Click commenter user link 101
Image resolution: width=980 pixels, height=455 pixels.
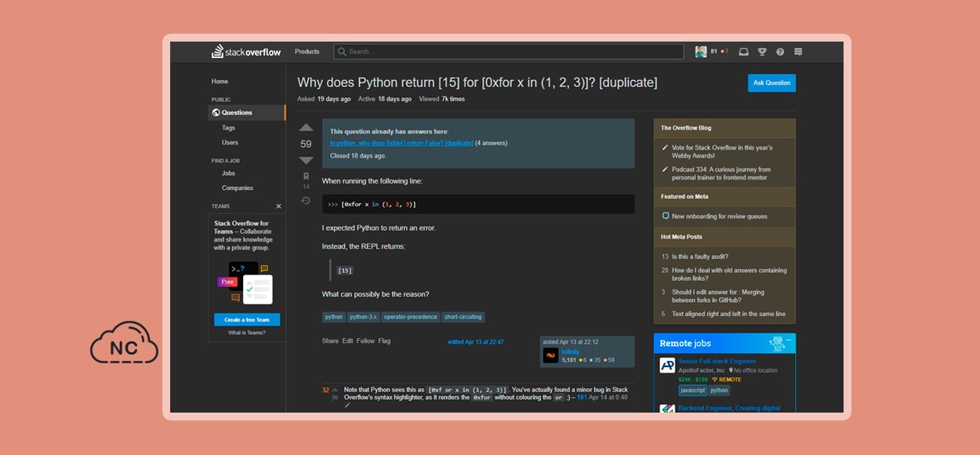click(x=582, y=398)
